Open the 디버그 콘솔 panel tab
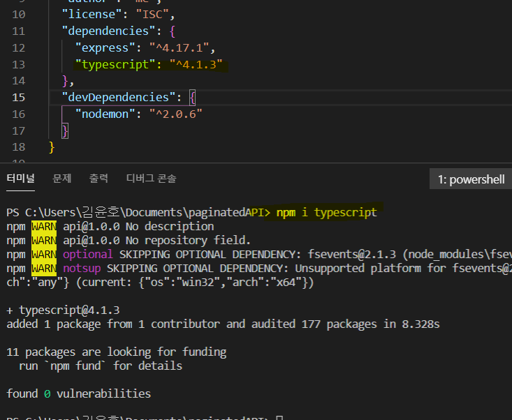 [151, 179]
